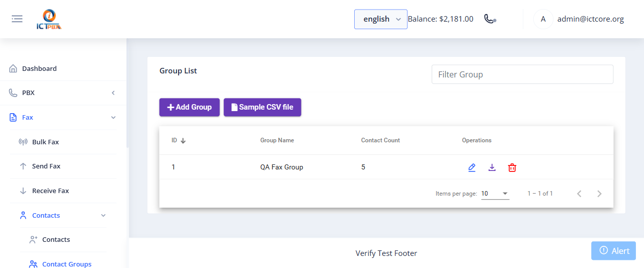Click the Contact Groups people icon
The image size is (644, 268).
(33, 264)
